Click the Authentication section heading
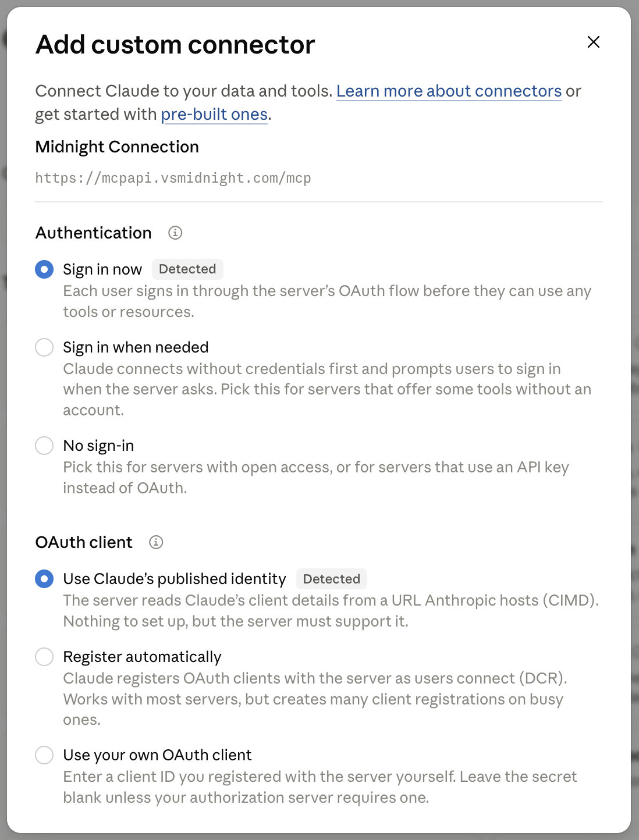This screenshot has height=840, width=639. point(93,233)
